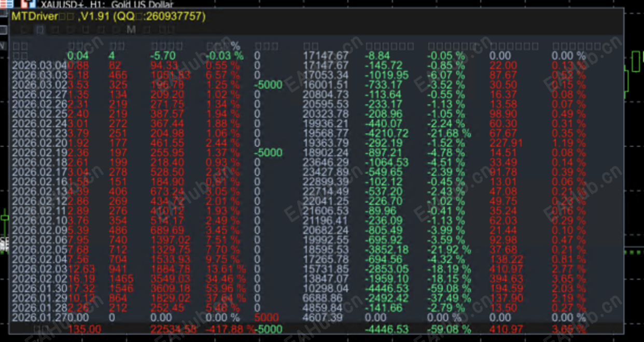Select balance value 17265.78

[326, 260]
